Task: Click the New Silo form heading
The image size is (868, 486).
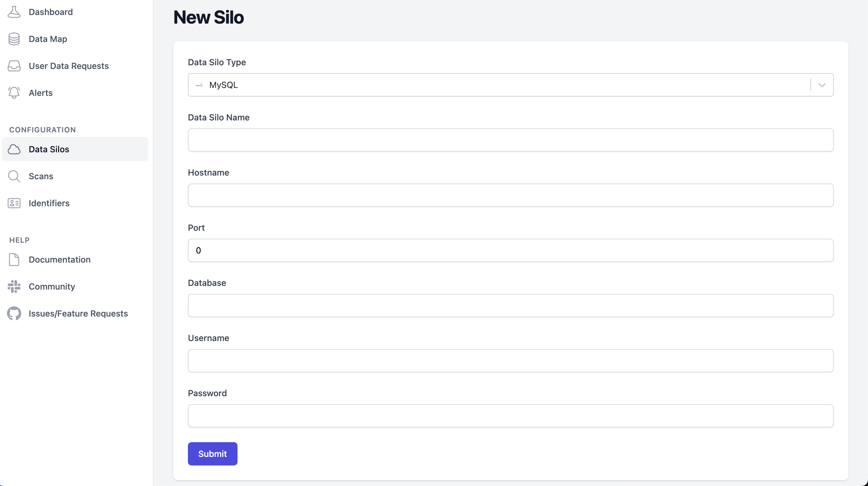Action: coord(209,16)
